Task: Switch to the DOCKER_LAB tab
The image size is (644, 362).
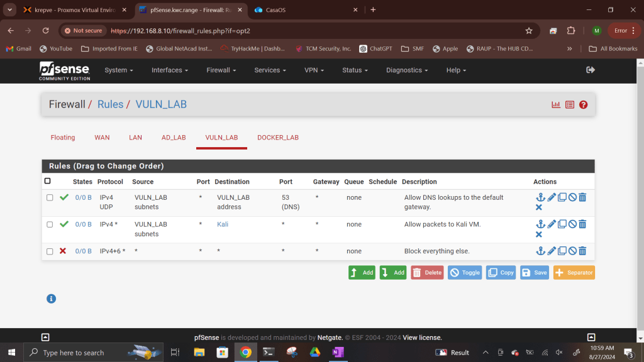Action: [x=277, y=138]
